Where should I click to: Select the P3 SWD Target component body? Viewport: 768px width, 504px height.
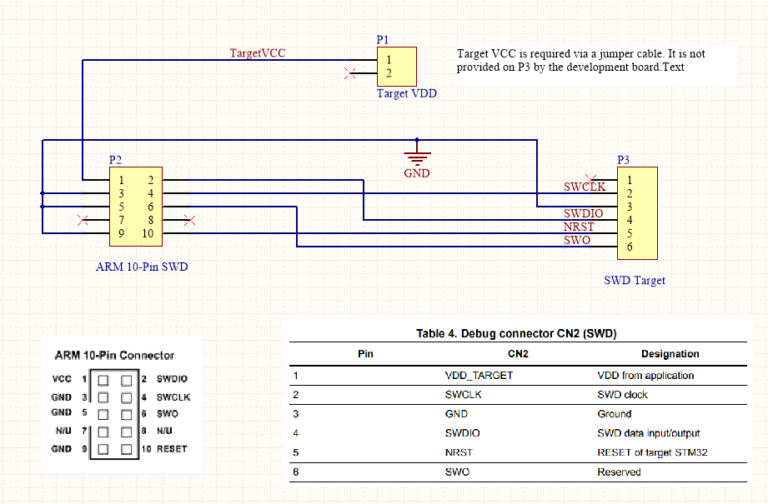(x=637, y=213)
